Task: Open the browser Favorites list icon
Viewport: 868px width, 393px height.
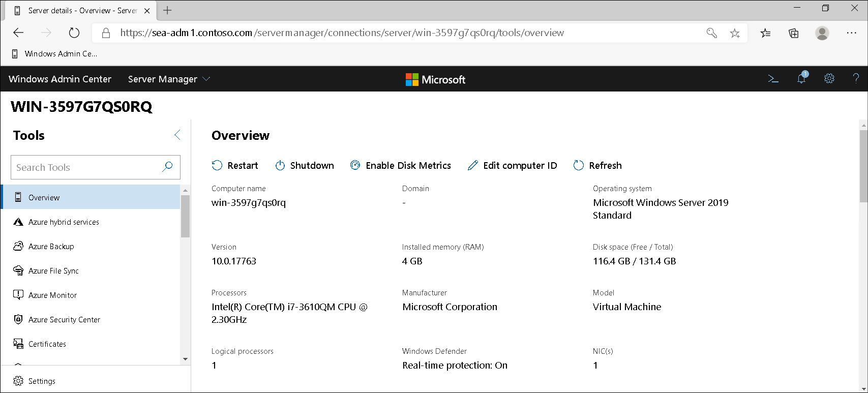Action: click(765, 33)
